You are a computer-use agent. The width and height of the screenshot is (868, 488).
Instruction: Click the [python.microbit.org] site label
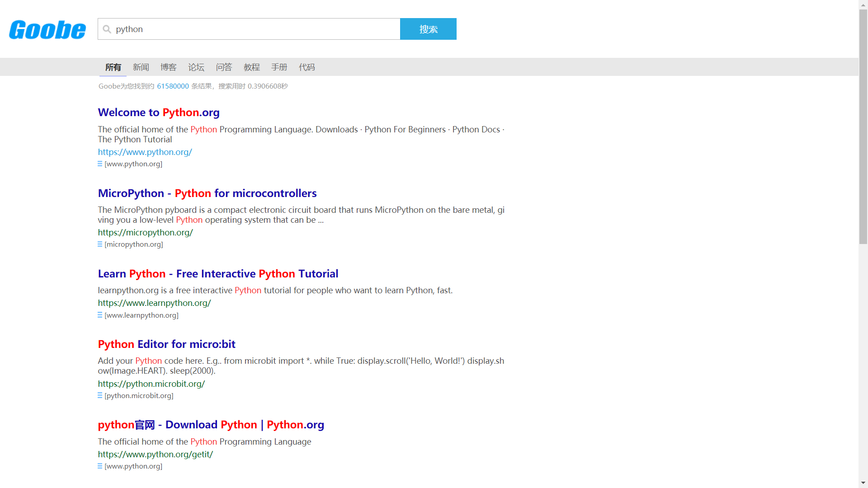pyautogui.click(x=139, y=395)
